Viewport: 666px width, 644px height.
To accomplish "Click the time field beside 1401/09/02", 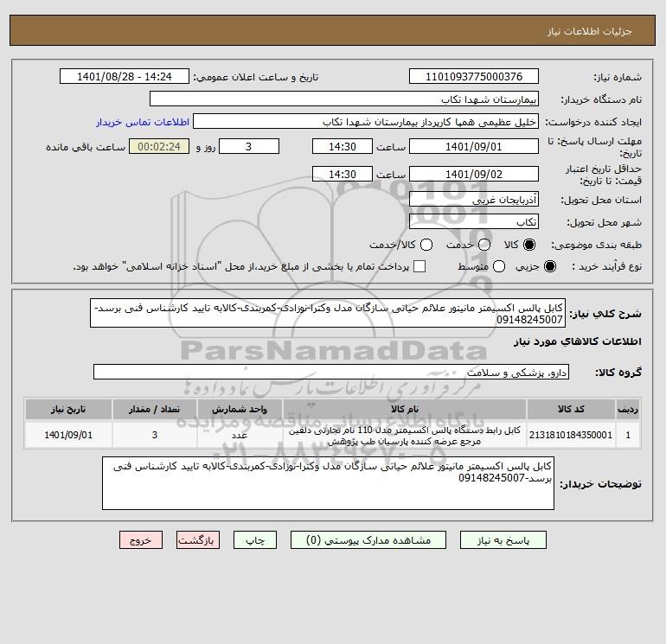I will pyautogui.click(x=343, y=174).
